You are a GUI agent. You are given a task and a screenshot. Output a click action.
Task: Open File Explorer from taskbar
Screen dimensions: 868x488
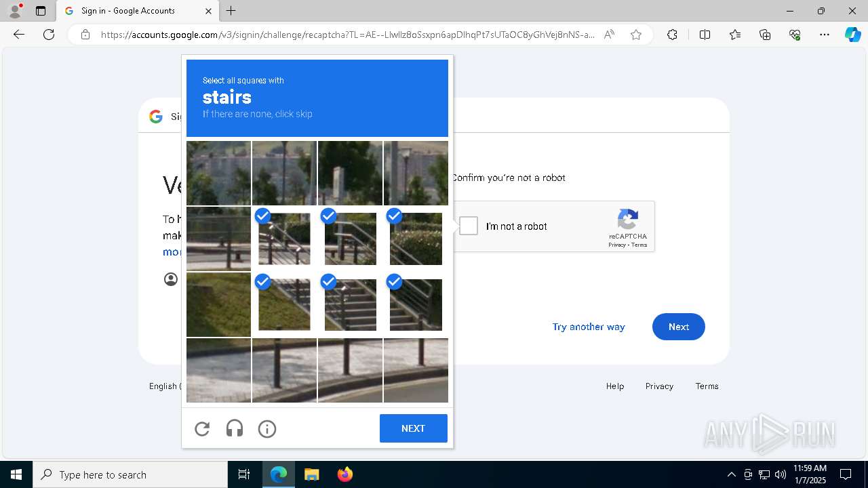point(311,474)
